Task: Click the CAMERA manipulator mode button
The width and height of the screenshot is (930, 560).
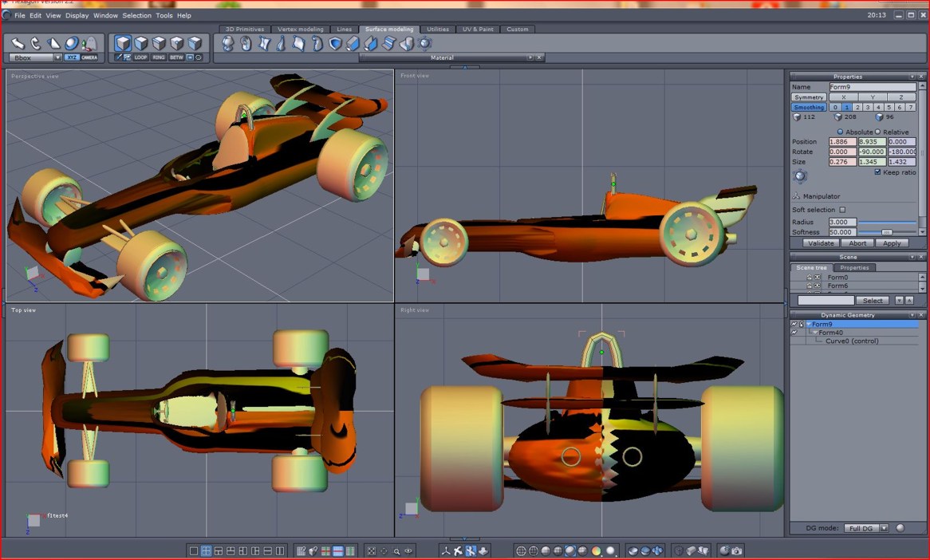Action: click(89, 57)
